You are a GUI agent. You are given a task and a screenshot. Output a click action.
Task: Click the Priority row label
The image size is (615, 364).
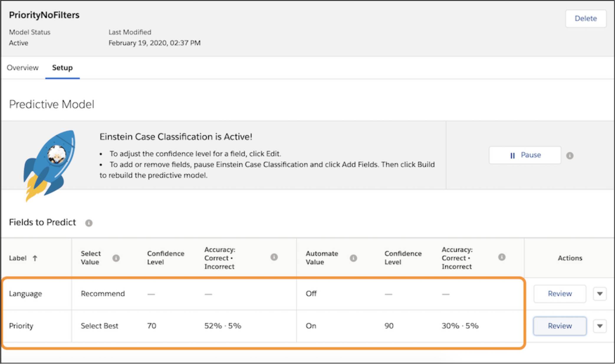tap(21, 326)
